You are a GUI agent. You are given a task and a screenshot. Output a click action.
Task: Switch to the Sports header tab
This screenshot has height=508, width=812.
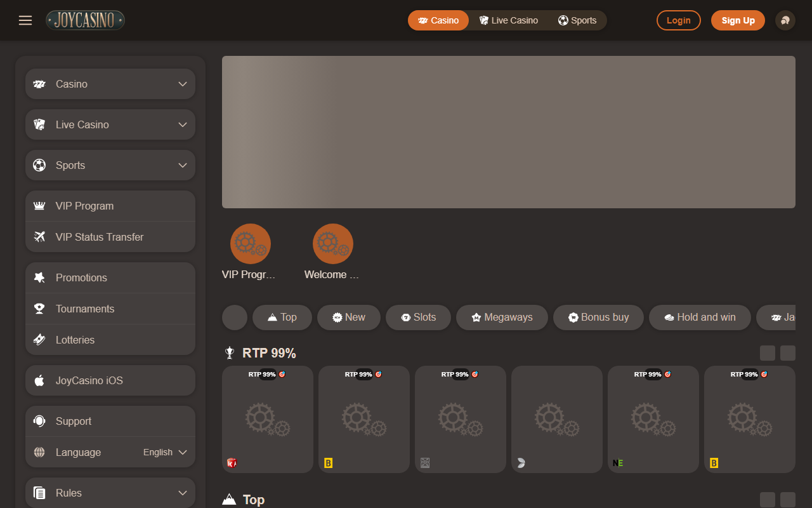pyautogui.click(x=577, y=20)
